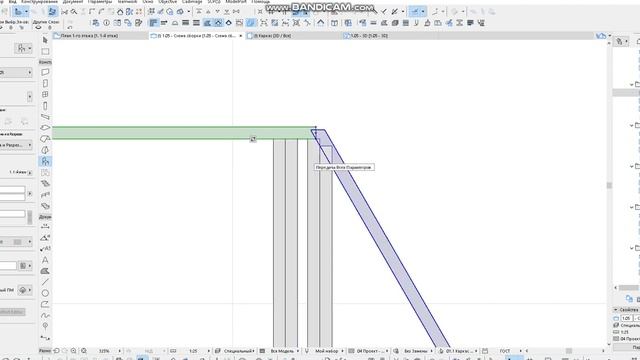
Task: Click the horizontal scrollbar in the navigator panel
Action: click(629, 288)
